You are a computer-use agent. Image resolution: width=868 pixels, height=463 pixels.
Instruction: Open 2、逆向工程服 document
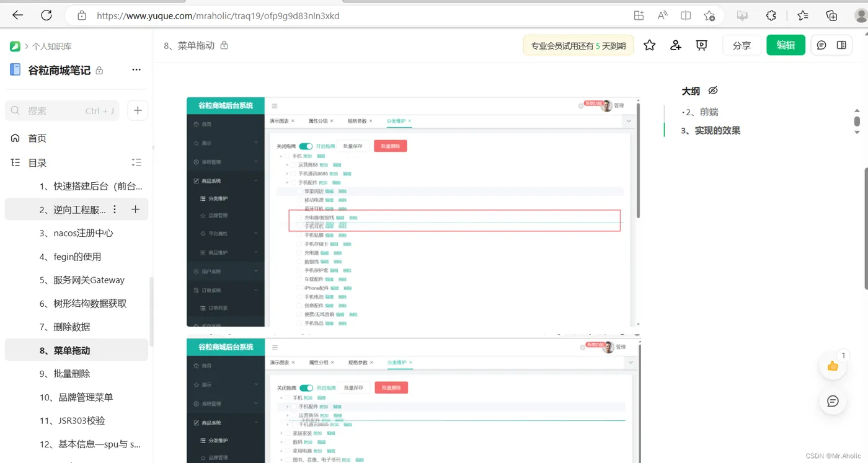(x=72, y=209)
